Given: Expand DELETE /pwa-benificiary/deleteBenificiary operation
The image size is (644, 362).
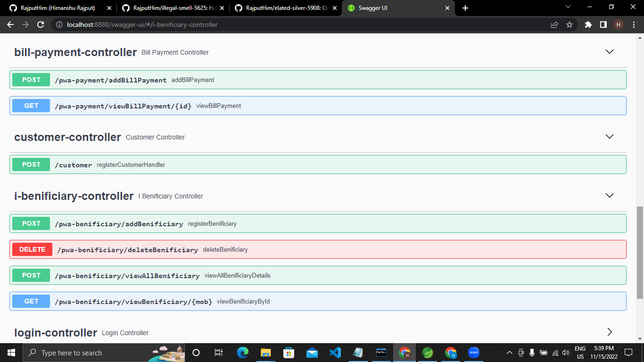Looking at the screenshot, I should [318, 249].
